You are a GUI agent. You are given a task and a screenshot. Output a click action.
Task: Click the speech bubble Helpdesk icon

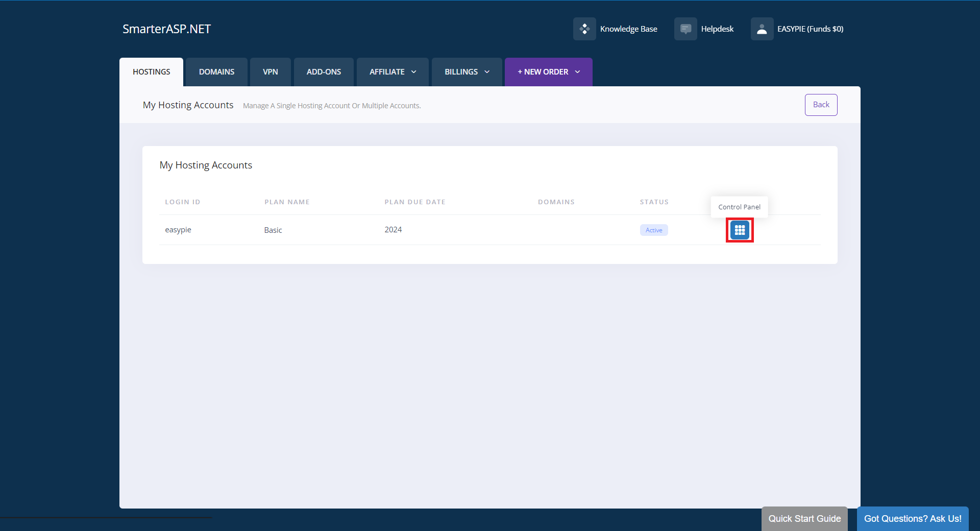click(x=685, y=29)
